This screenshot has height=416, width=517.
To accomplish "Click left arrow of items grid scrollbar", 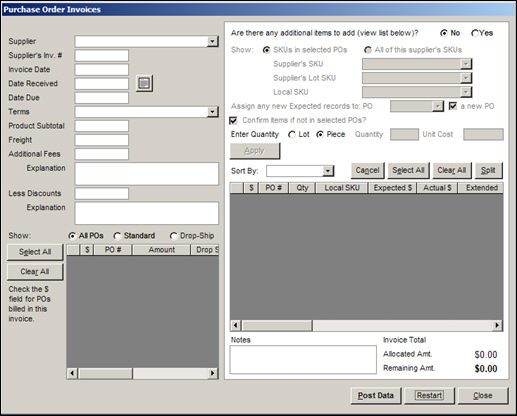I will tap(236, 325).
